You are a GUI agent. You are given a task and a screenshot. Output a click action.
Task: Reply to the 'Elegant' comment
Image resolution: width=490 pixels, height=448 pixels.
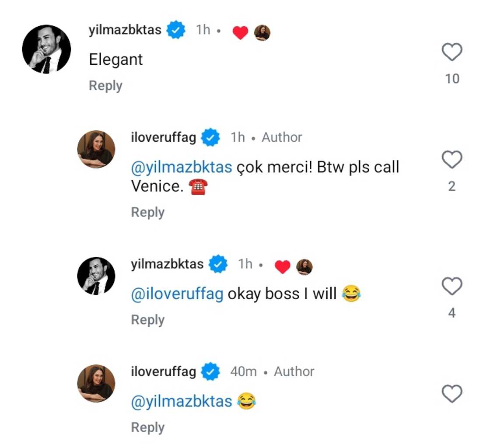click(x=105, y=86)
